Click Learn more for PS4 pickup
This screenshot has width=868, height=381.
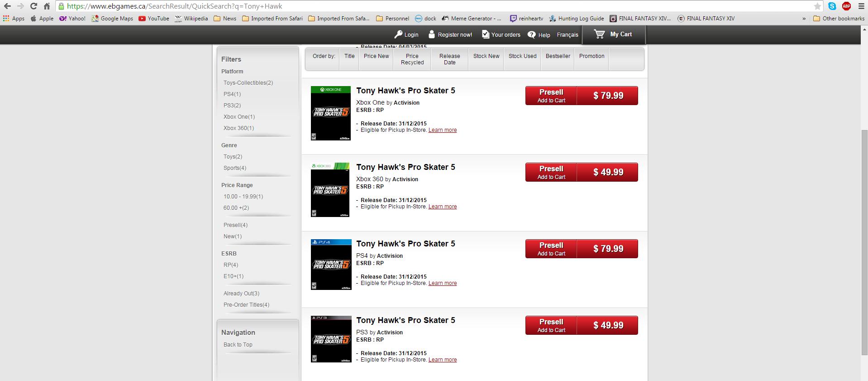(x=443, y=283)
